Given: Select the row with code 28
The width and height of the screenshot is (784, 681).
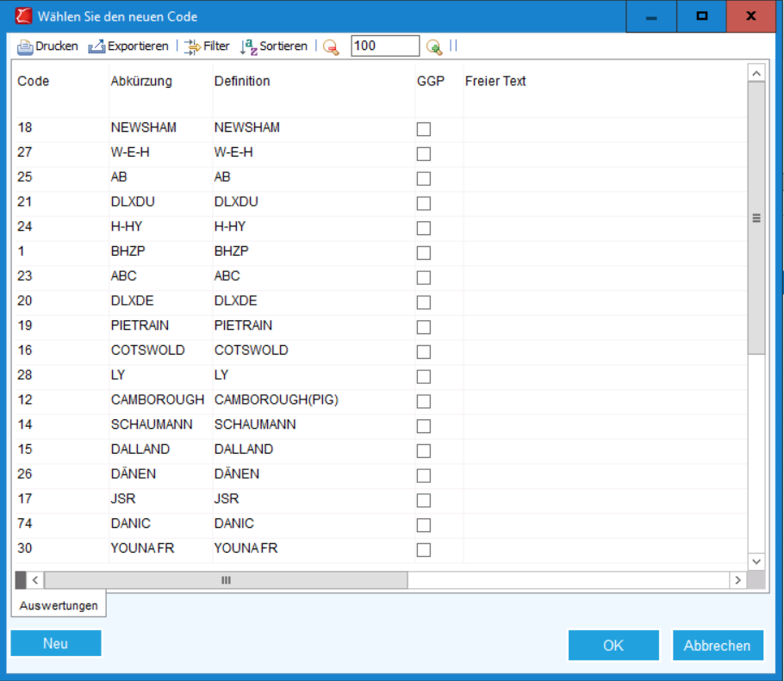Looking at the screenshot, I should click(x=380, y=375).
